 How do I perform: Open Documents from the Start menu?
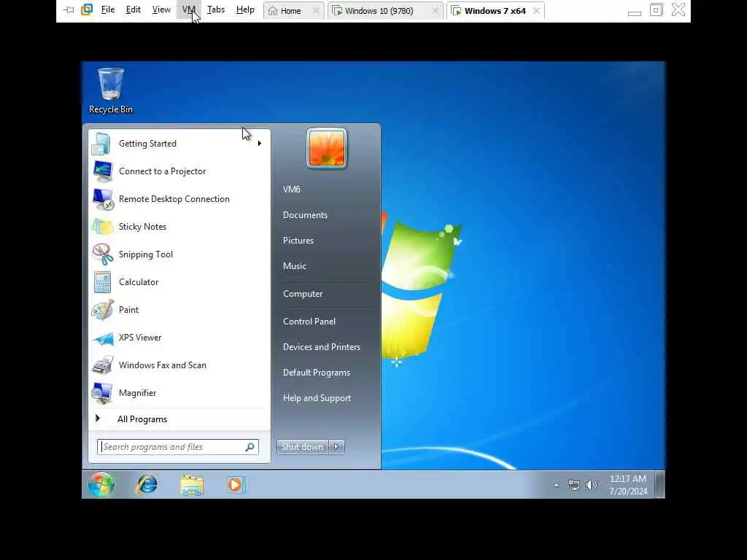point(305,215)
